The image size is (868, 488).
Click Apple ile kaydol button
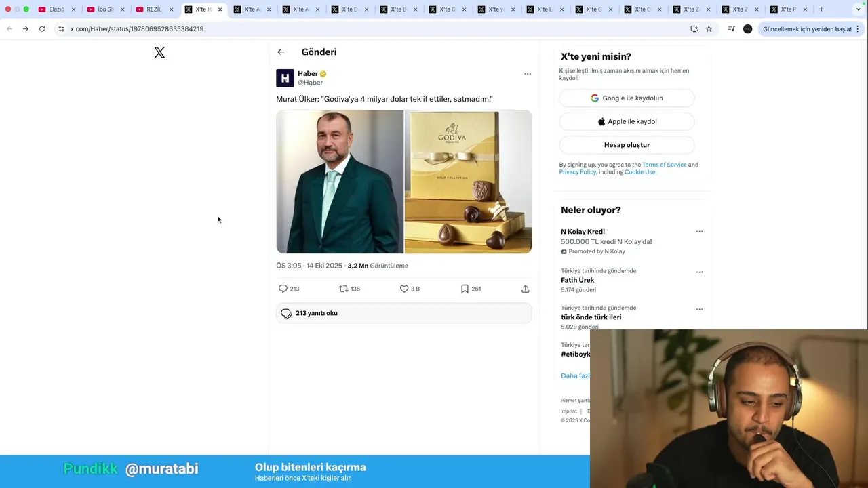pos(627,121)
